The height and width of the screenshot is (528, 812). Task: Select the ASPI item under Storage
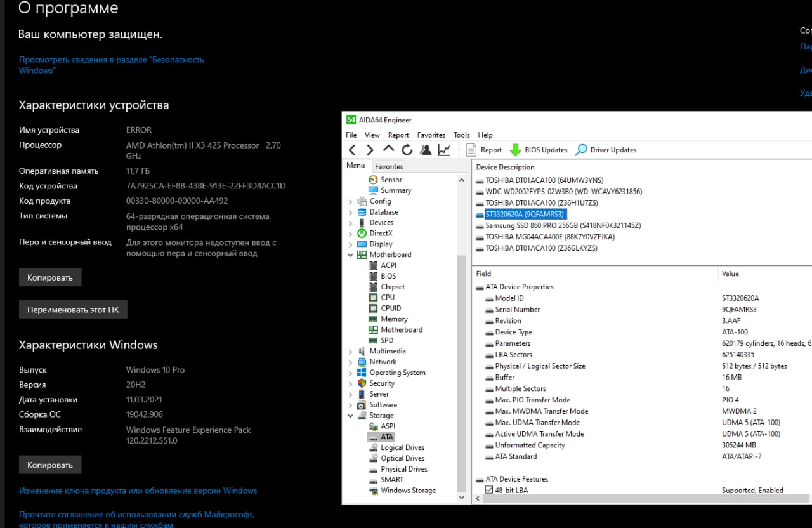coord(383,426)
